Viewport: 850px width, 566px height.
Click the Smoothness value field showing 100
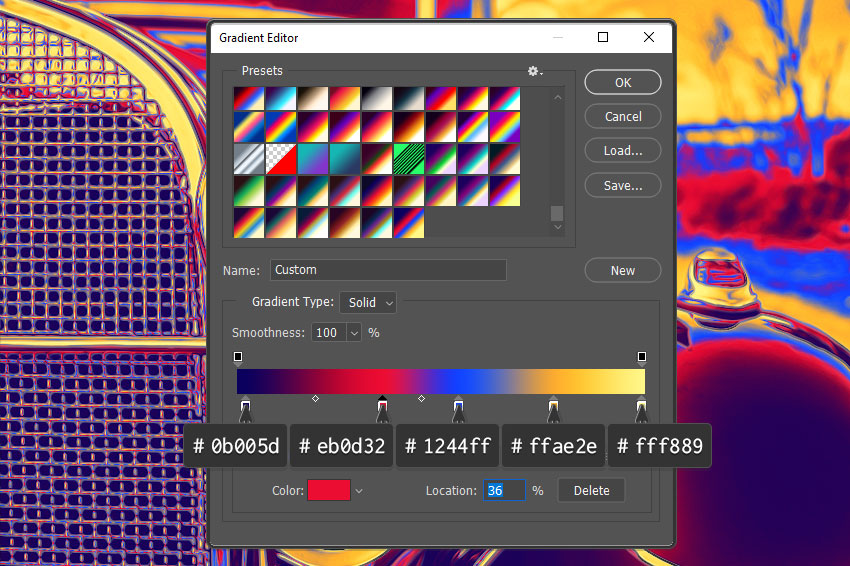(x=329, y=333)
